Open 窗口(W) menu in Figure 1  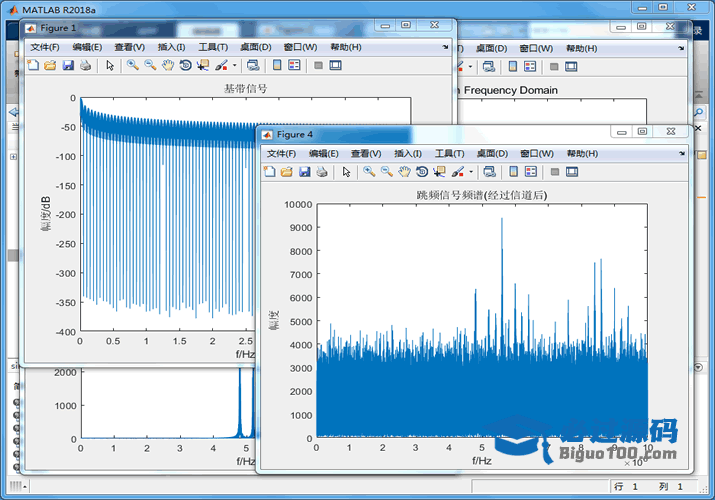(x=300, y=47)
